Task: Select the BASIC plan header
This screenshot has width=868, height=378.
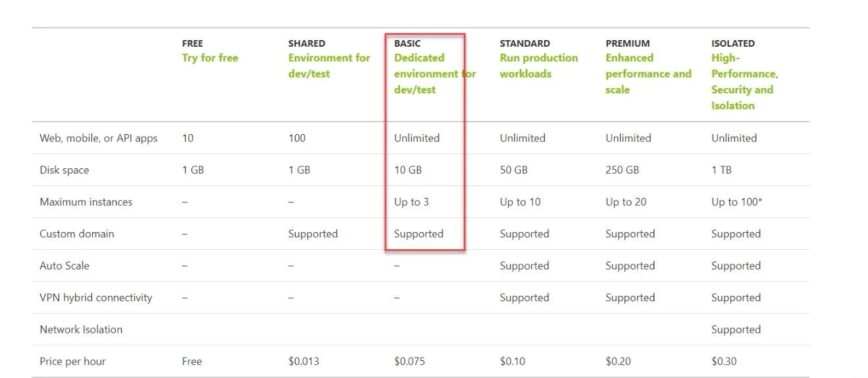Action: [x=407, y=43]
